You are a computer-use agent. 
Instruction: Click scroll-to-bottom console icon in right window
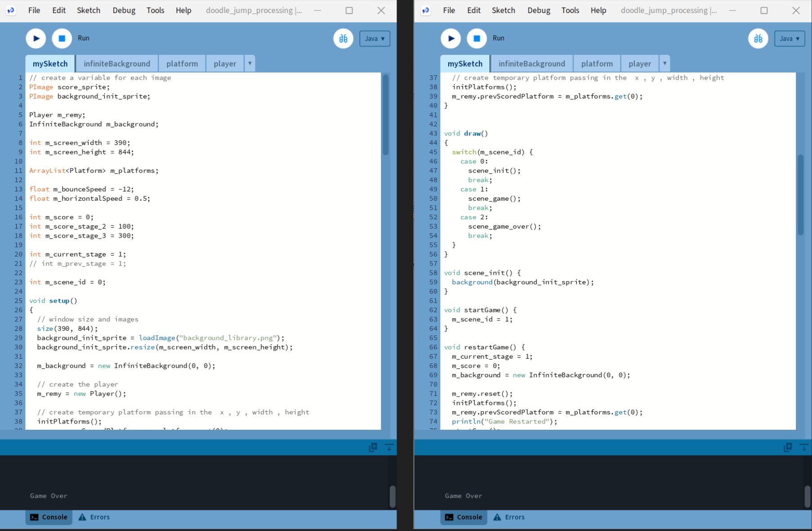[804, 447]
